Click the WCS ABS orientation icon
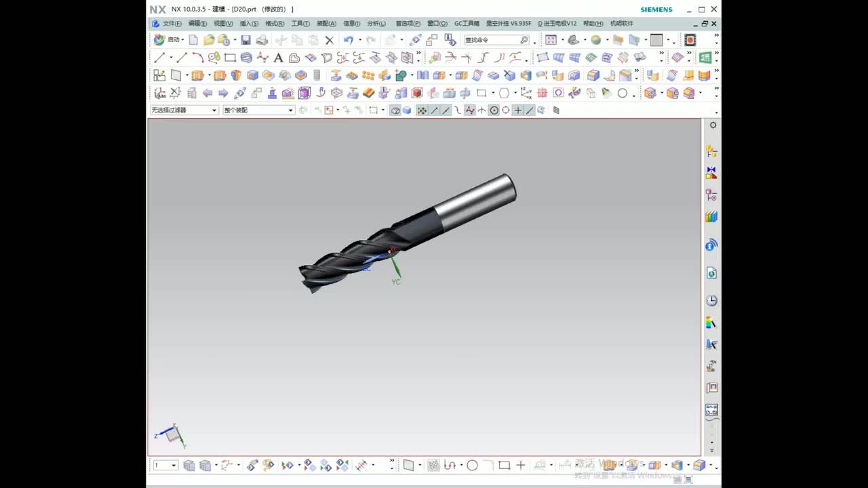Viewport: 868px width, 488px height. [x=159, y=93]
